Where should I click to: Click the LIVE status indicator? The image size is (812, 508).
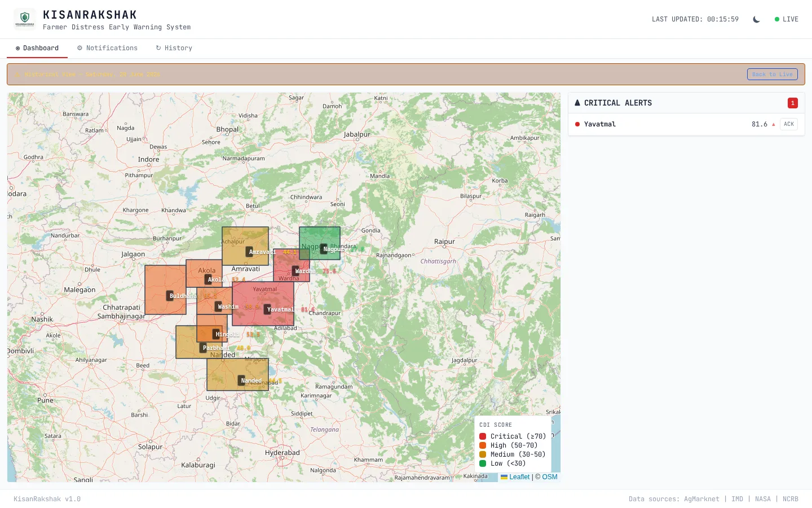click(x=787, y=19)
